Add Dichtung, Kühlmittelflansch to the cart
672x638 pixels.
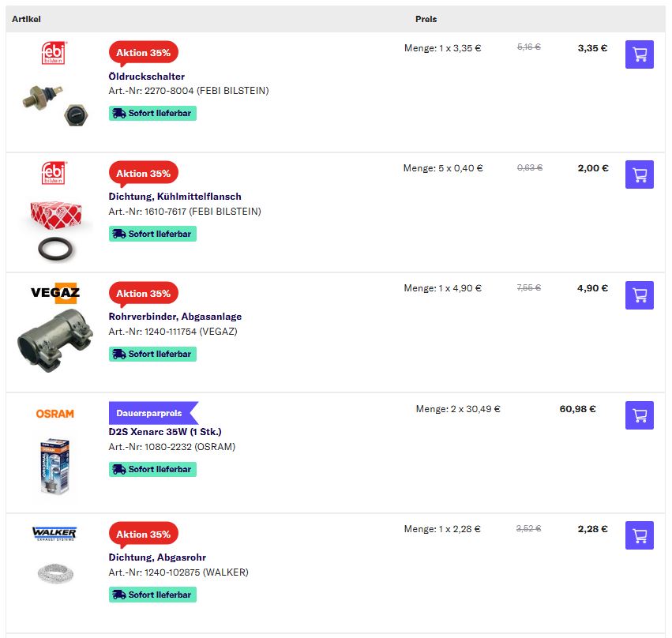[639, 175]
